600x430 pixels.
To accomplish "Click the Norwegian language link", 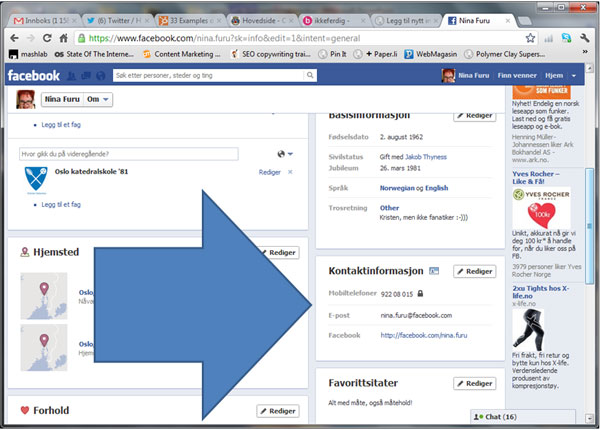I will [x=397, y=188].
